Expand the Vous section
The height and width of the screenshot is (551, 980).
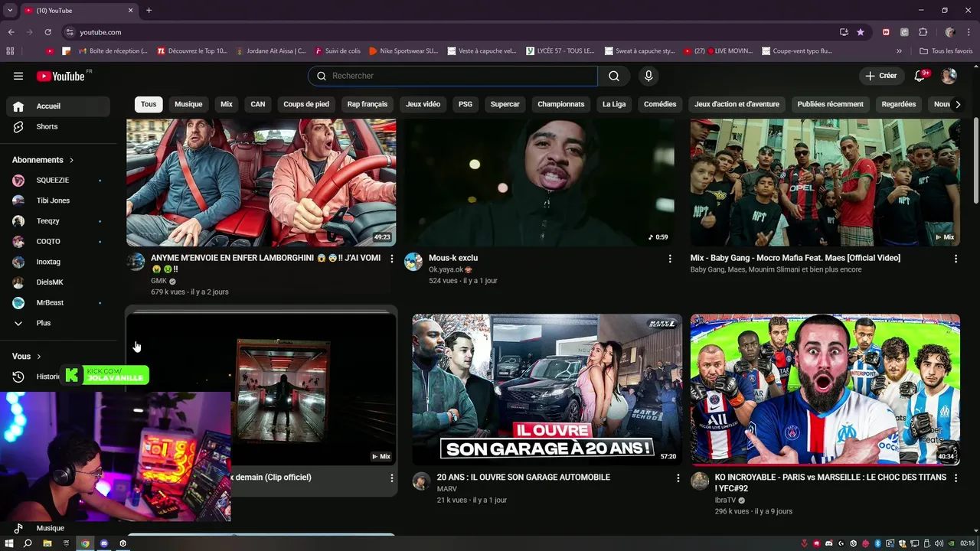click(x=27, y=357)
